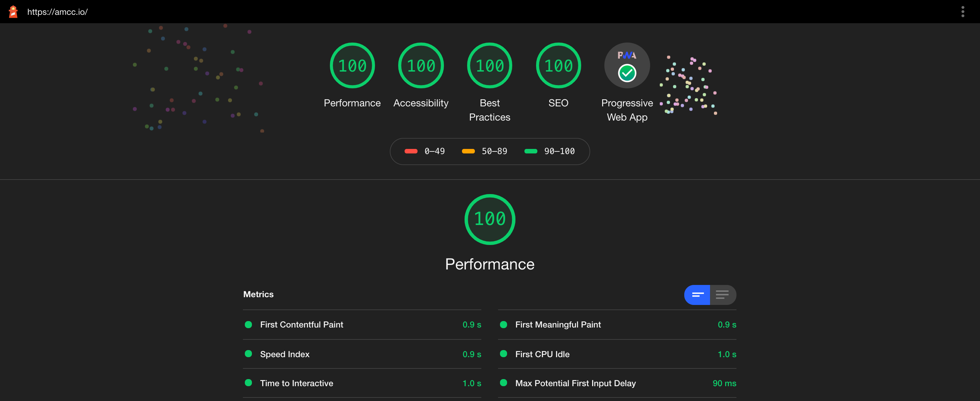The image size is (980, 401).
Task: Click the SEO score gauge
Action: pyautogui.click(x=558, y=65)
